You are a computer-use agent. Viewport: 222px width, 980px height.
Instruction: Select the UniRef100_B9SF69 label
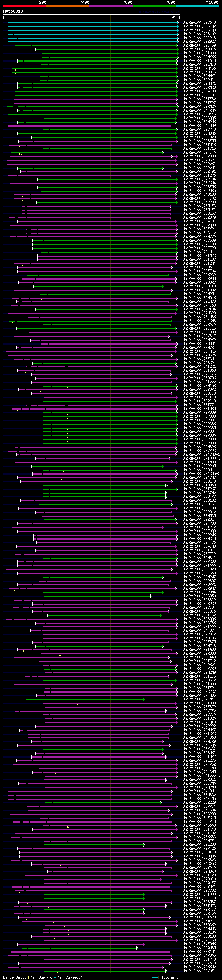pos(199,45)
